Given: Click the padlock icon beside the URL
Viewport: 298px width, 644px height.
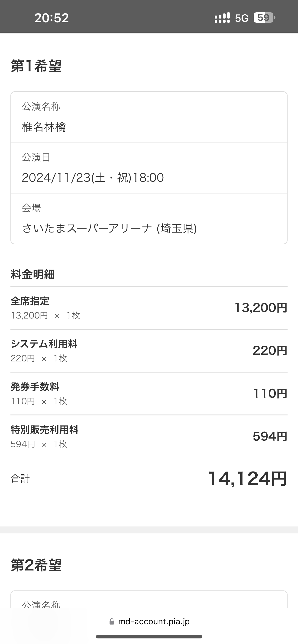Looking at the screenshot, I should [112, 622].
